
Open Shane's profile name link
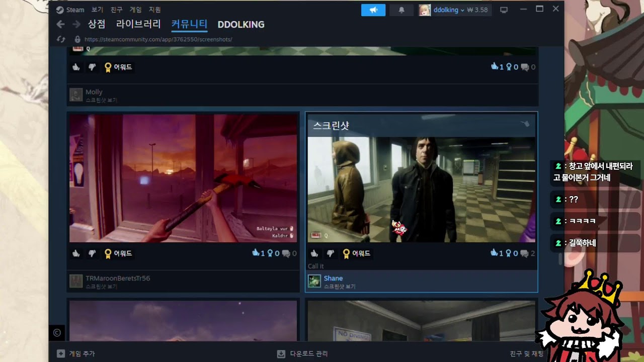pos(333,278)
